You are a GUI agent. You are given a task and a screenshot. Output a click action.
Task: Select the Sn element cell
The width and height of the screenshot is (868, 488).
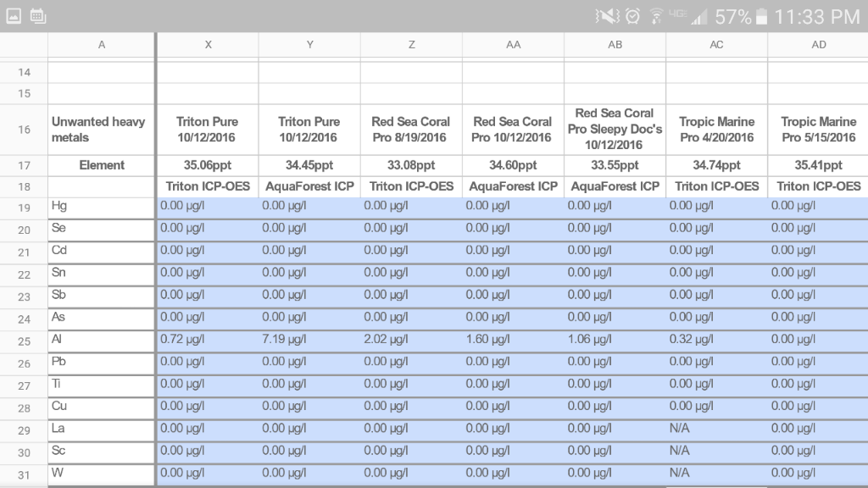(102, 275)
